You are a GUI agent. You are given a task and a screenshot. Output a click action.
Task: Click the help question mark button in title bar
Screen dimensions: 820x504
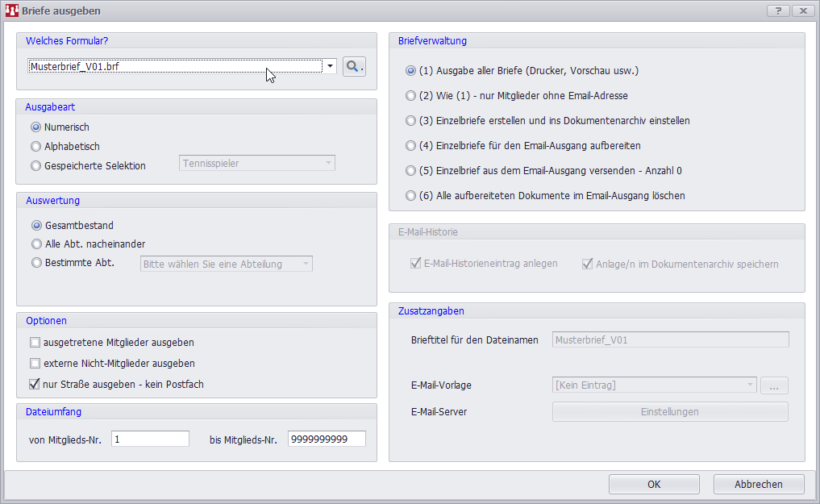pyautogui.click(x=777, y=10)
